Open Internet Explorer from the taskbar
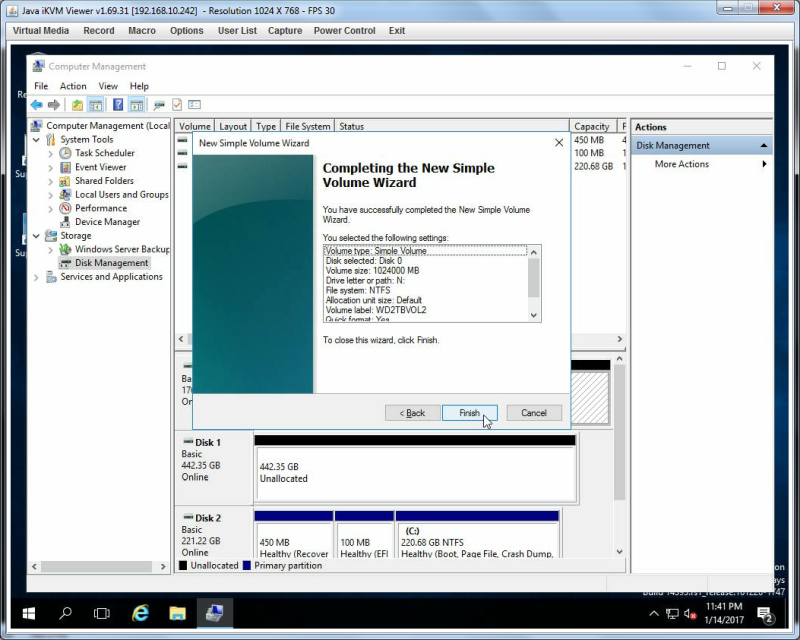The width and height of the screenshot is (800, 640). click(140, 613)
